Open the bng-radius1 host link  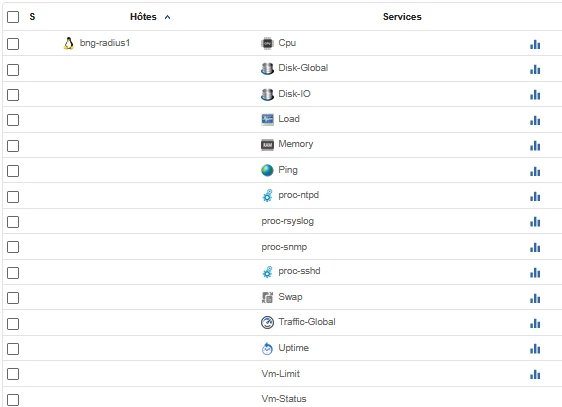105,43
